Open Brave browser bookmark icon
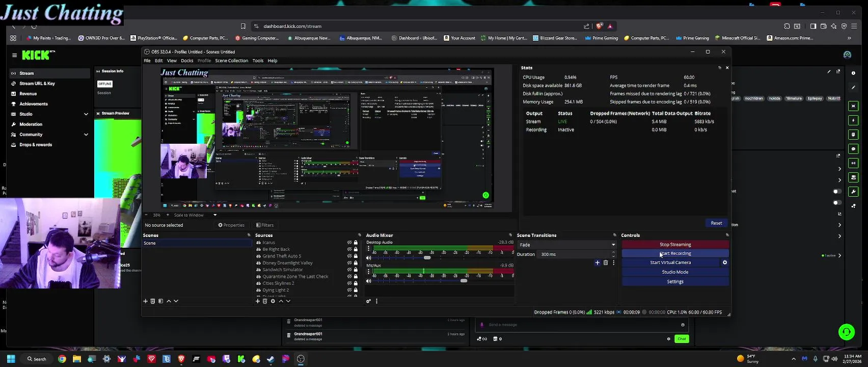Image resolution: width=868 pixels, height=367 pixels. coord(243,27)
